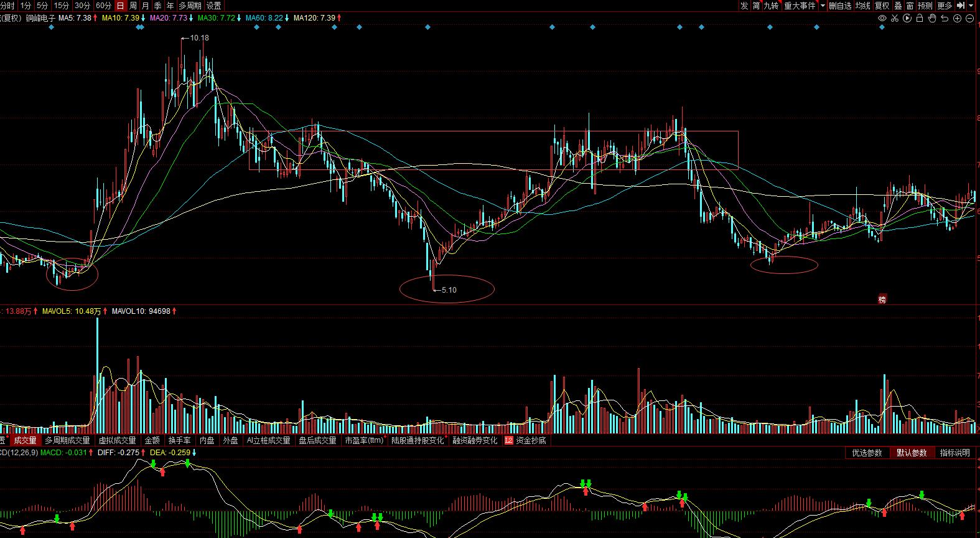
Task: Click the 叠 overlay button
Action: coord(898,6)
